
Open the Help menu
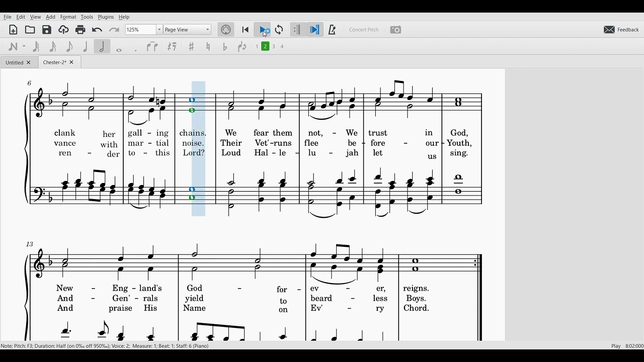pos(124,17)
